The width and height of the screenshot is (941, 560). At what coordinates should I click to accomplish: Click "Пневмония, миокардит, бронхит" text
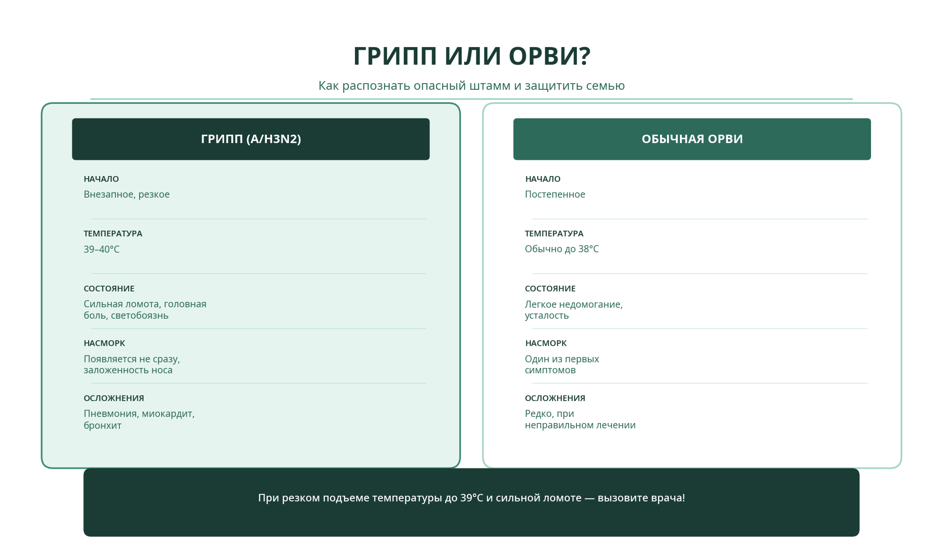coord(139,419)
